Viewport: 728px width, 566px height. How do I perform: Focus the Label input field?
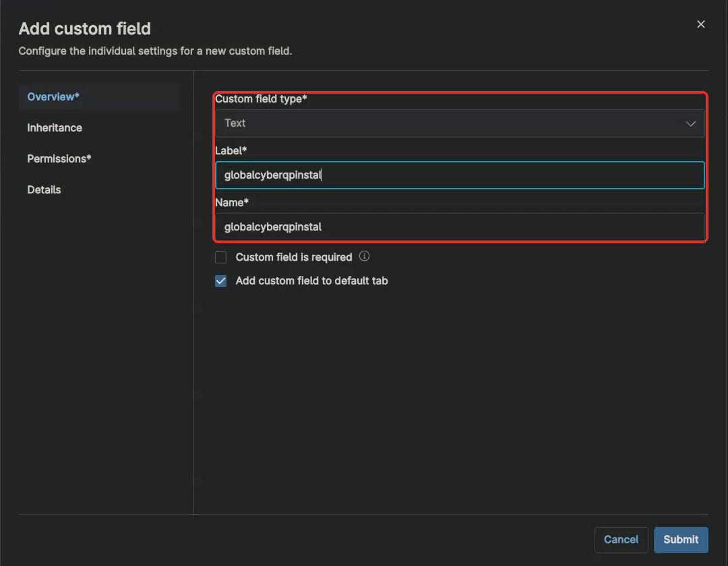point(460,175)
